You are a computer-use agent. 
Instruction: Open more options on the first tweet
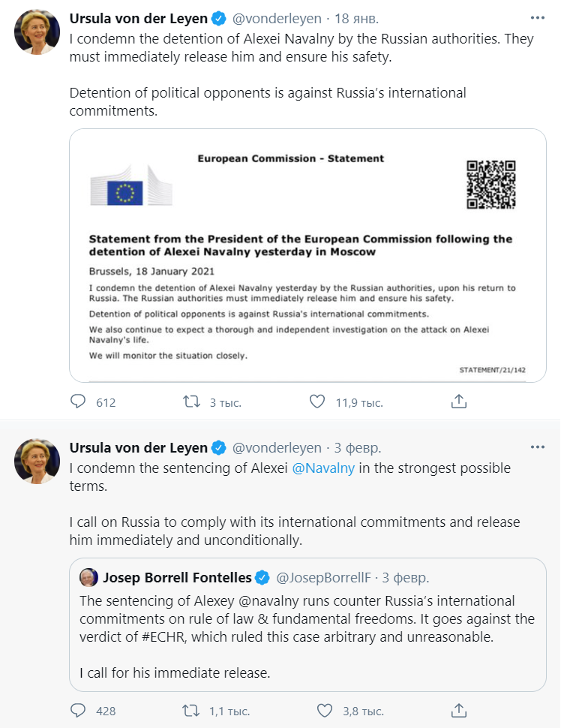537,18
